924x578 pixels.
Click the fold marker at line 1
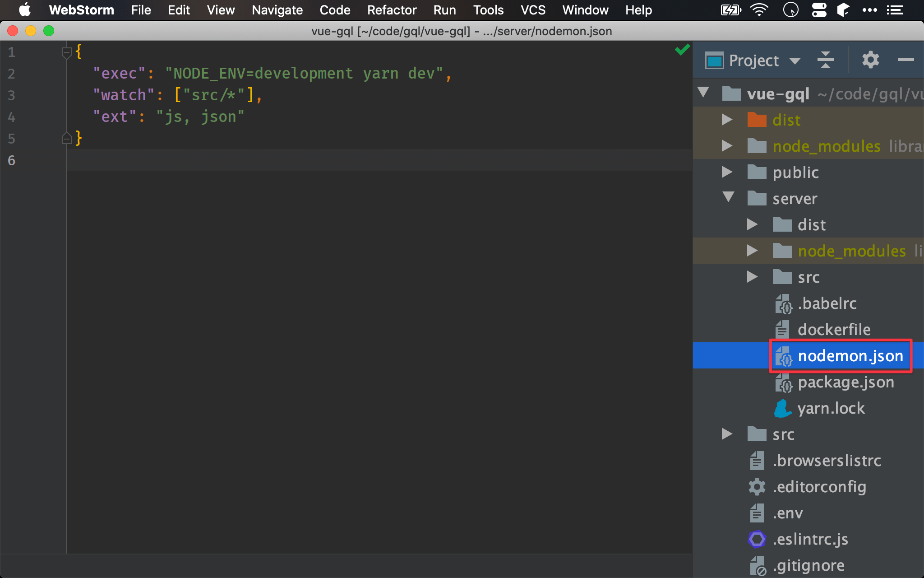[x=66, y=53]
